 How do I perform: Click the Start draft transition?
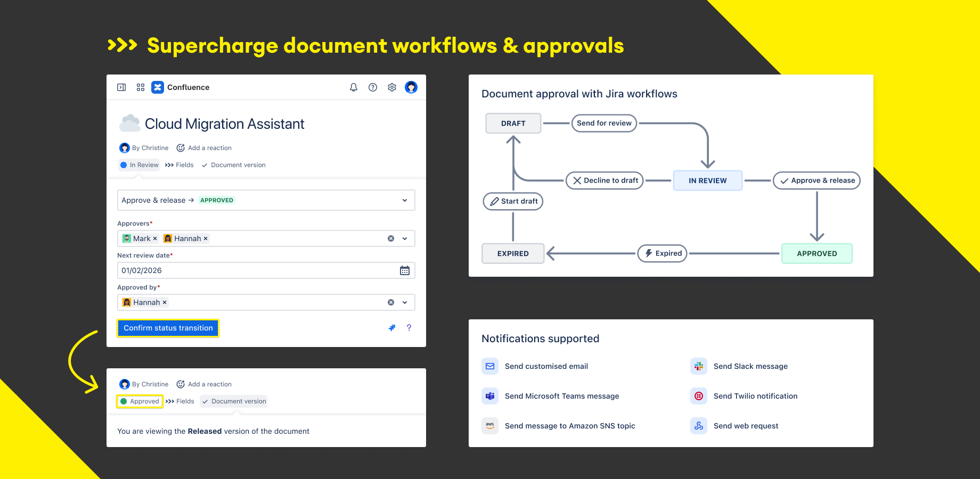(x=513, y=201)
